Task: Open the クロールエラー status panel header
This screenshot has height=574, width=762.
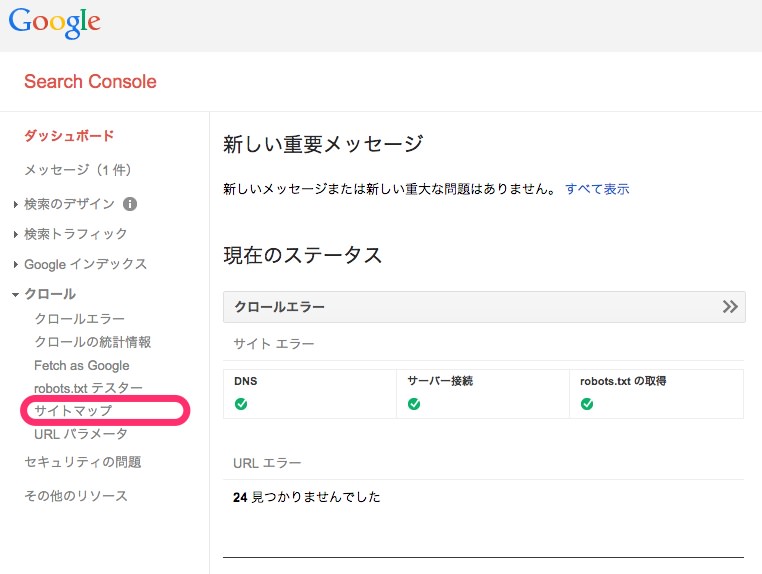Action: point(484,307)
